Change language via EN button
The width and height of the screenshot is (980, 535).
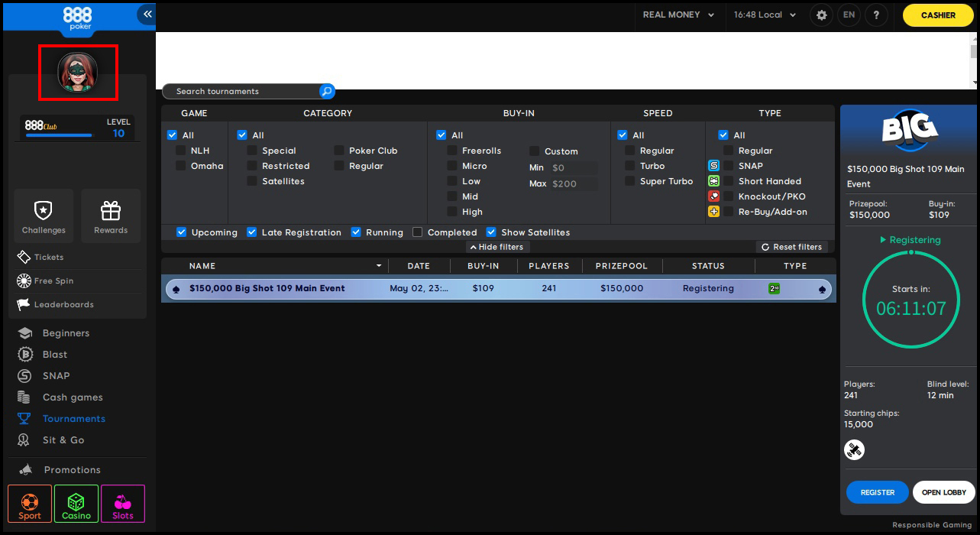tap(849, 15)
